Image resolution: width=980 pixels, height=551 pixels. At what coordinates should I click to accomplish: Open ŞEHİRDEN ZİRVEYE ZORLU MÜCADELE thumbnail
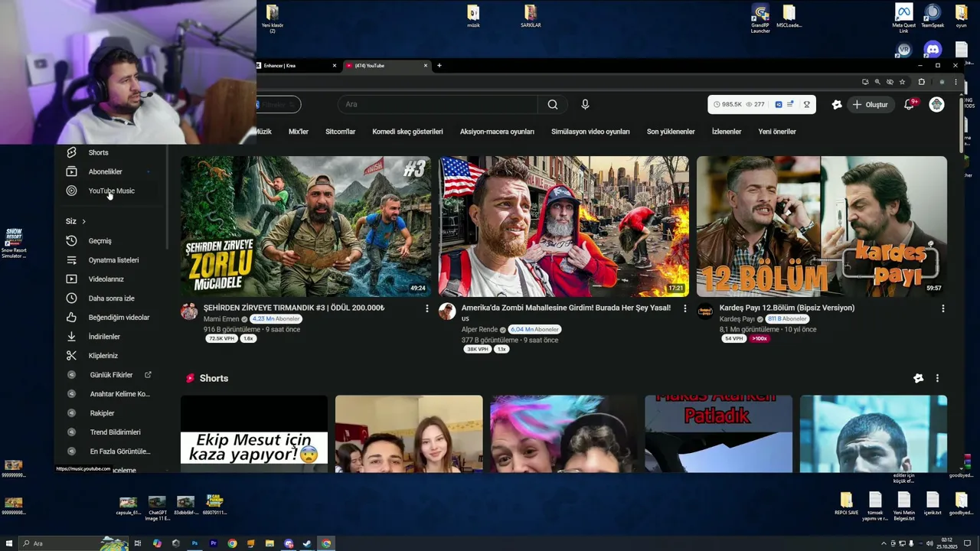point(305,227)
